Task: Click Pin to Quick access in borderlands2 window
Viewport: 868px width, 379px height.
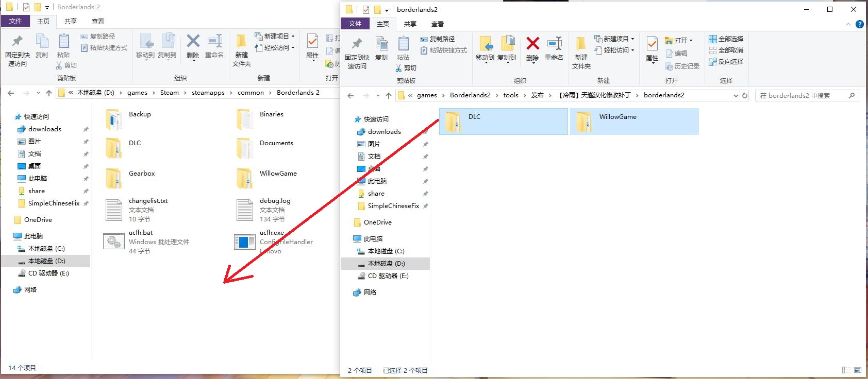Action: (357, 53)
